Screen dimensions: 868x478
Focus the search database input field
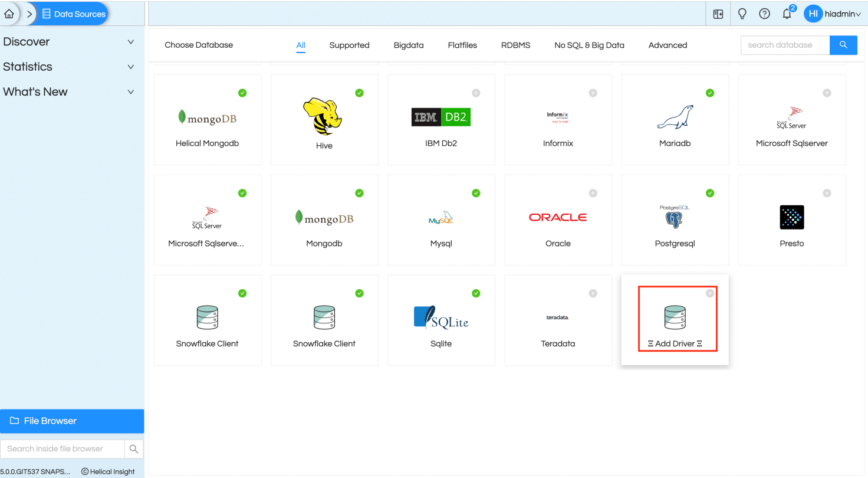point(785,45)
